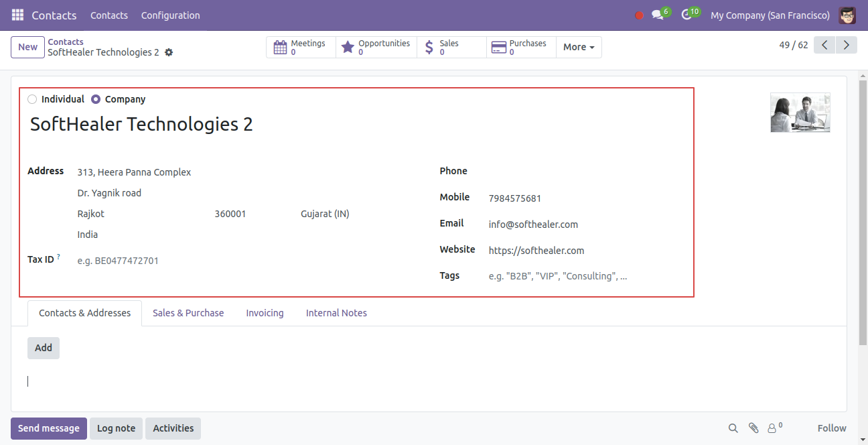Go to previous contact record
The height and width of the screenshot is (445, 868).
click(824, 45)
